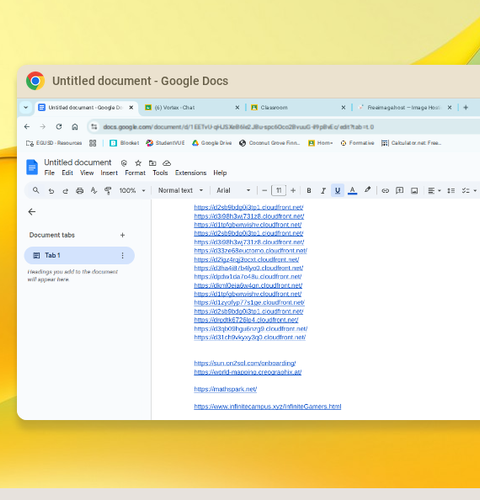
Task: Open the search the menus magnifier tool
Action: tap(36, 190)
